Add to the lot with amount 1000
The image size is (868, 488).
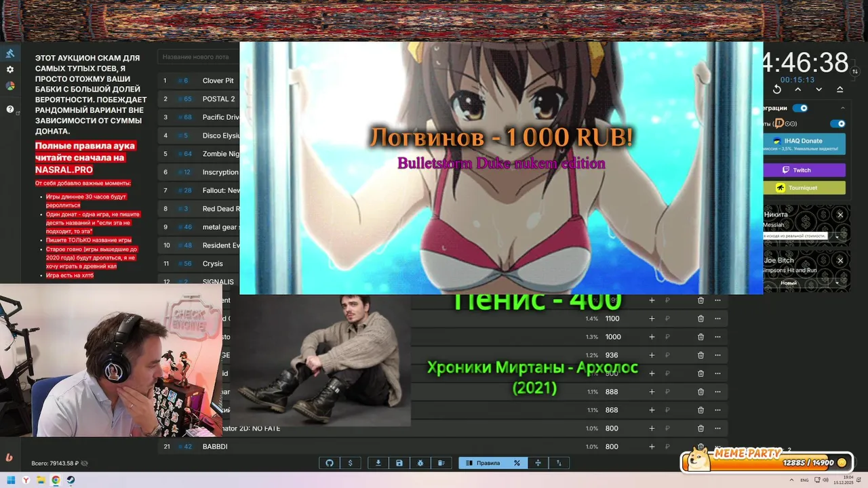(x=652, y=337)
